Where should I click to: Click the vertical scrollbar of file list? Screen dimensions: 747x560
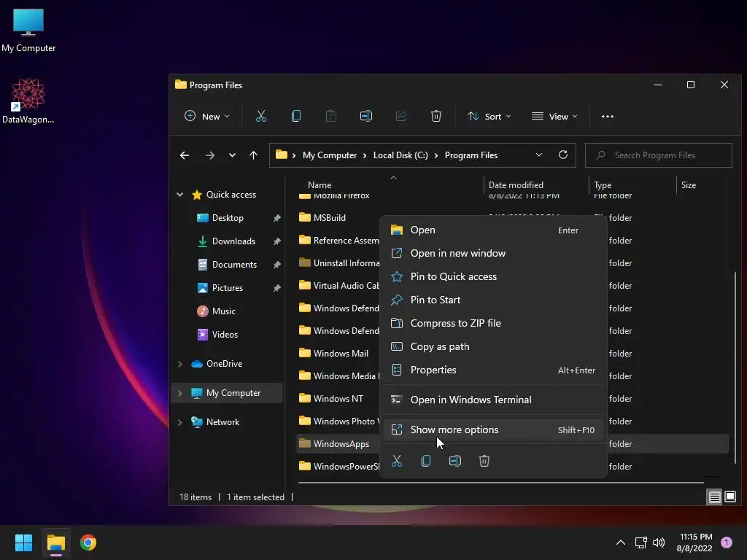click(x=735, y=367)
